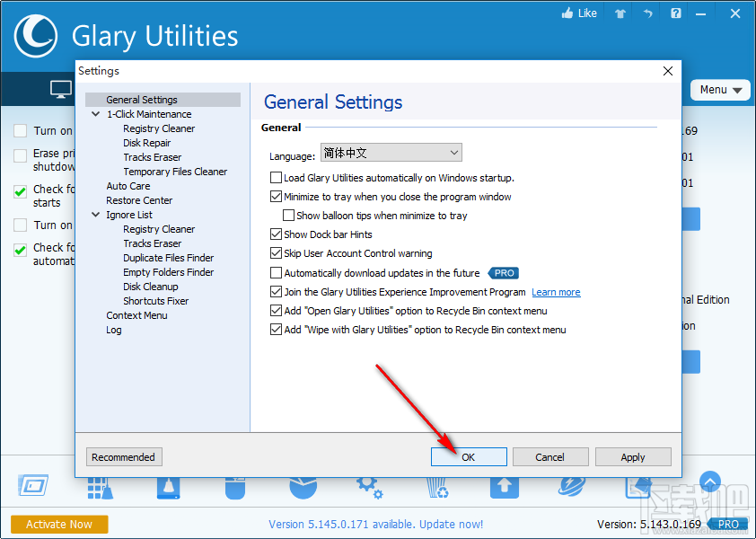Click the restore/undo arrow icon in title bar
Screen dimensions: 756x539
(x=646, y=13)
